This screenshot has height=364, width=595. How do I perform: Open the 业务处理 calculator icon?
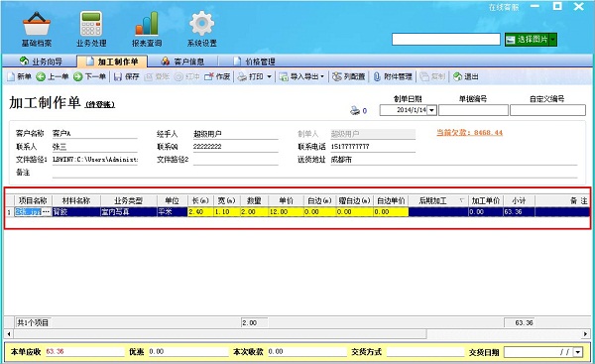tap(91, 29)
